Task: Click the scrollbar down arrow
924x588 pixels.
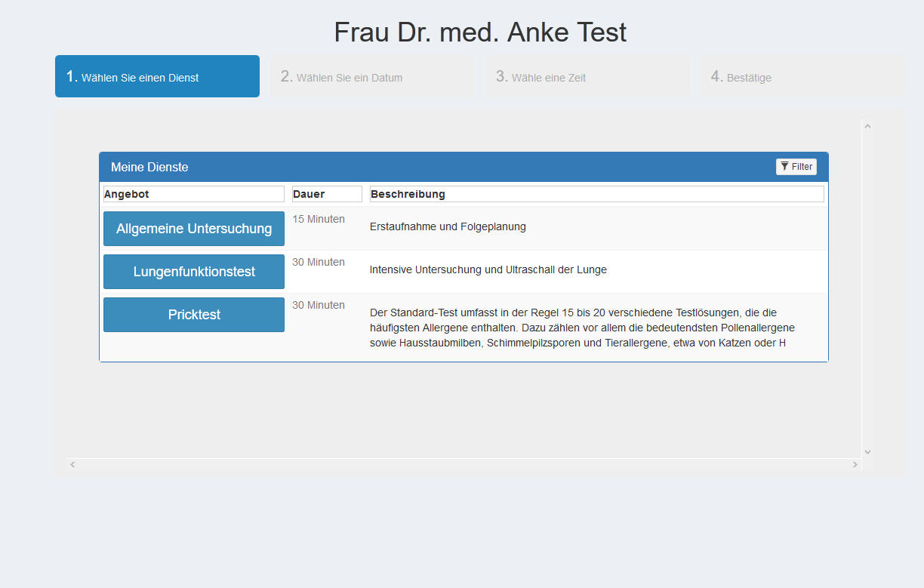Action: tap(867, 451)
